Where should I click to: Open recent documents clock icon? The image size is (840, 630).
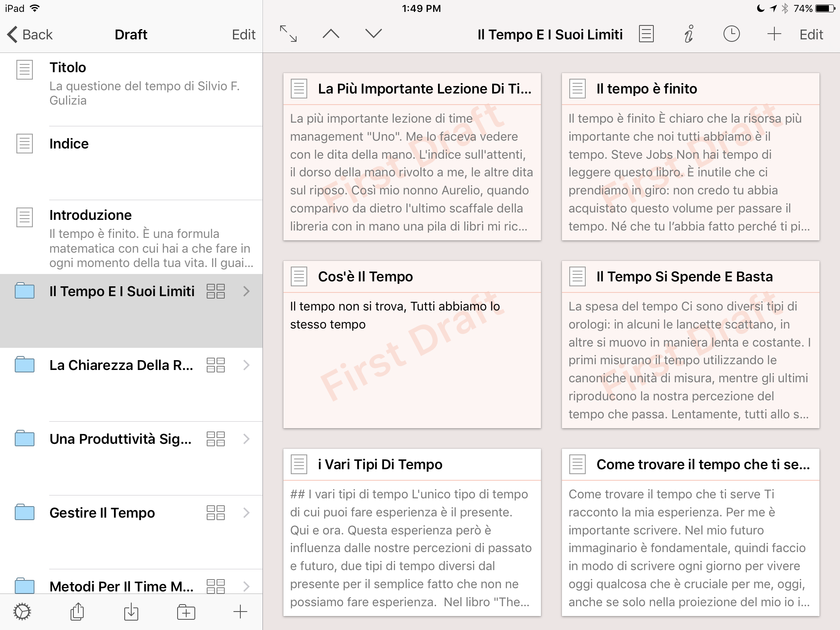[x=731, y=34]
